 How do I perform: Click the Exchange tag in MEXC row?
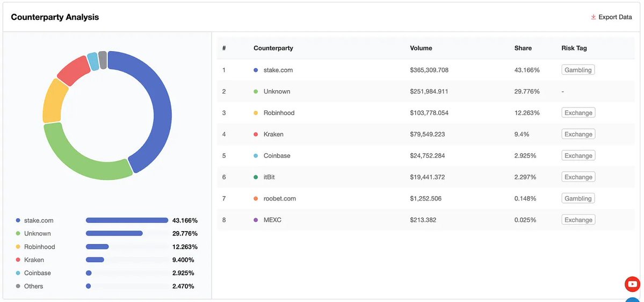pos(578,220)
